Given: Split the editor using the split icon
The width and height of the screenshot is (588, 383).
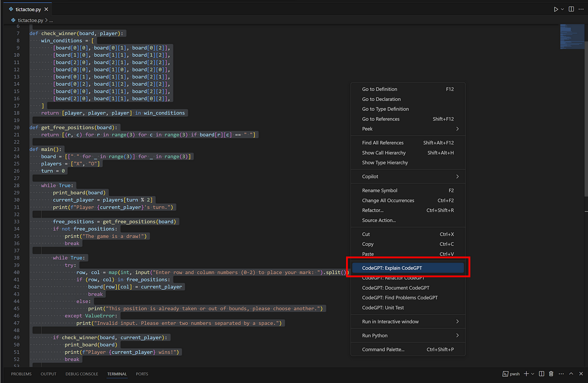Looking at the screenshot, I should tap(571, 9).
